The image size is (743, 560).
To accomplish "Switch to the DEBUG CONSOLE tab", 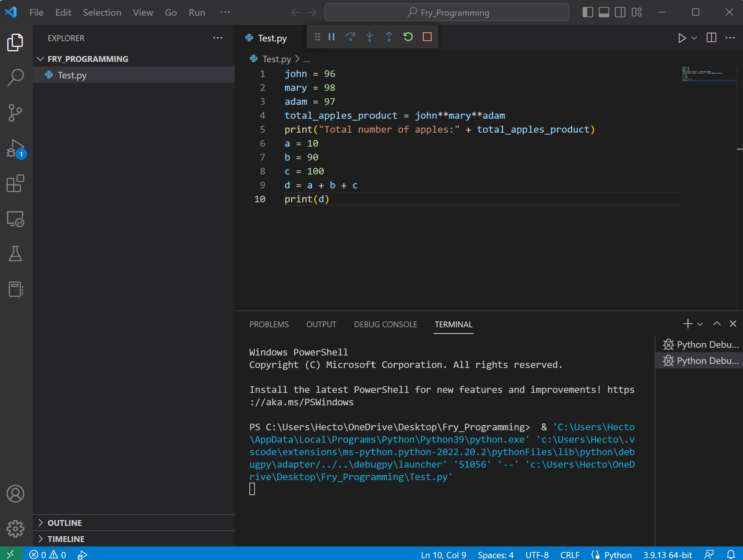I will point(385,324).
